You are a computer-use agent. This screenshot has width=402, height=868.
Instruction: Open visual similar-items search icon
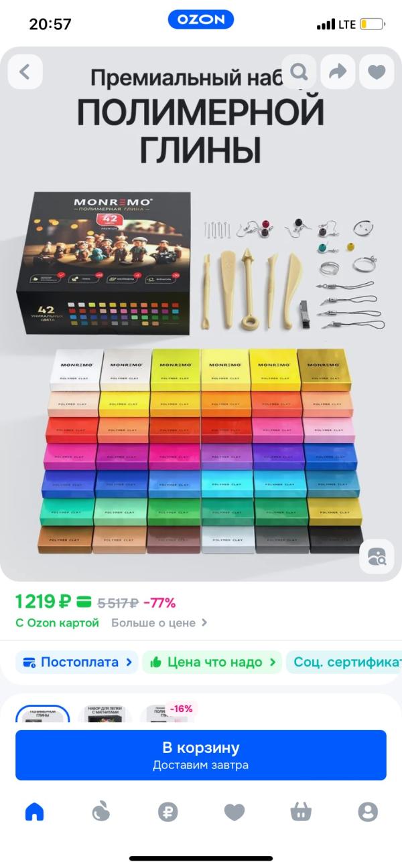pos(377,557)
